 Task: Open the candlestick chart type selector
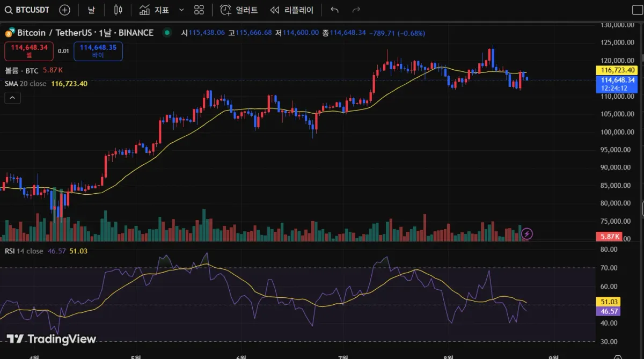(x=118, y=10)
